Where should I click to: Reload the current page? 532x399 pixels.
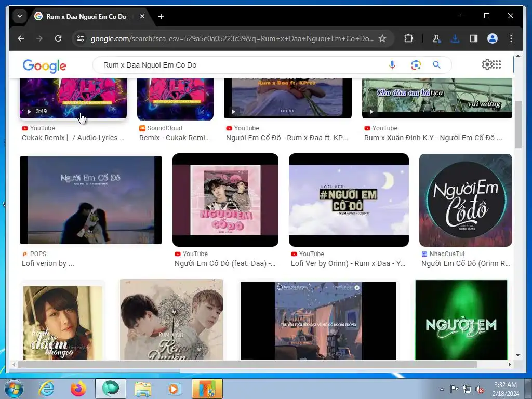[x=58, y=38]
